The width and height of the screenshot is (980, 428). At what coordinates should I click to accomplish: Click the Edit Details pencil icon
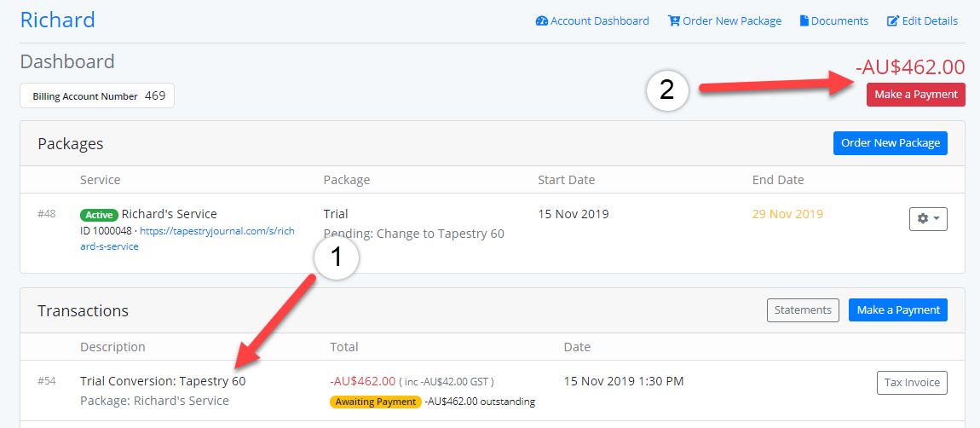coord(893,21)
